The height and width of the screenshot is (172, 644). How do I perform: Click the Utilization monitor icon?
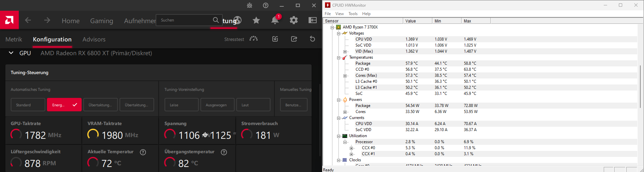click(x=345, y=136)
